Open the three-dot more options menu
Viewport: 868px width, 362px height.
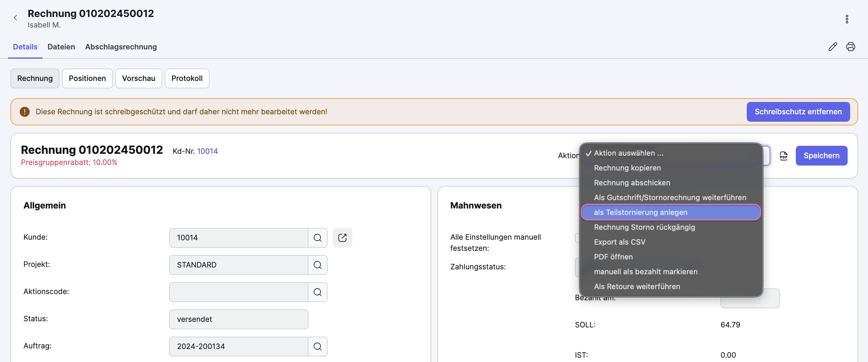[x=846, y=19]
